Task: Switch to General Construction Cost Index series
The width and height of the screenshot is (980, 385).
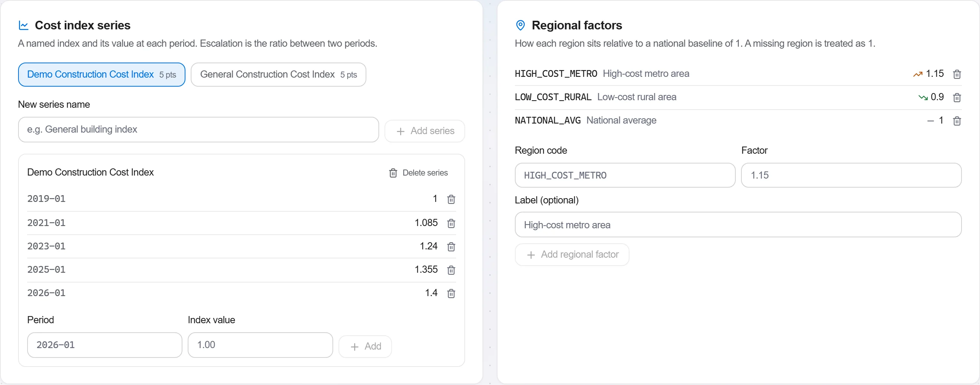Action: (x=279, y=75)
